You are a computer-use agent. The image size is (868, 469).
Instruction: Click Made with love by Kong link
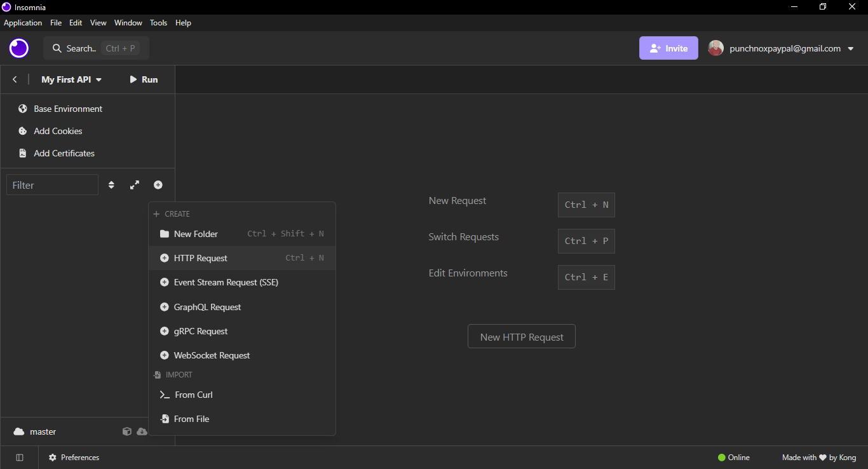pyautogui.click(x=819, y=458)
